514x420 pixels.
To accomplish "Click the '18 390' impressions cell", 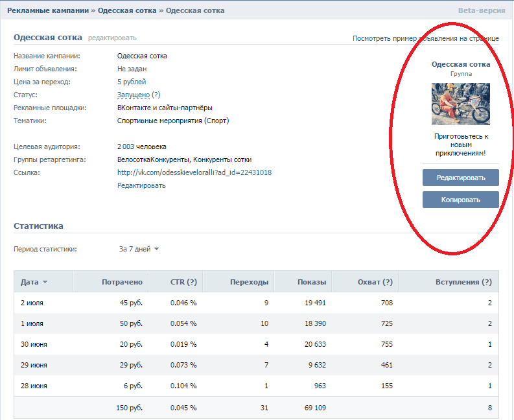I will tap(316, 323).
